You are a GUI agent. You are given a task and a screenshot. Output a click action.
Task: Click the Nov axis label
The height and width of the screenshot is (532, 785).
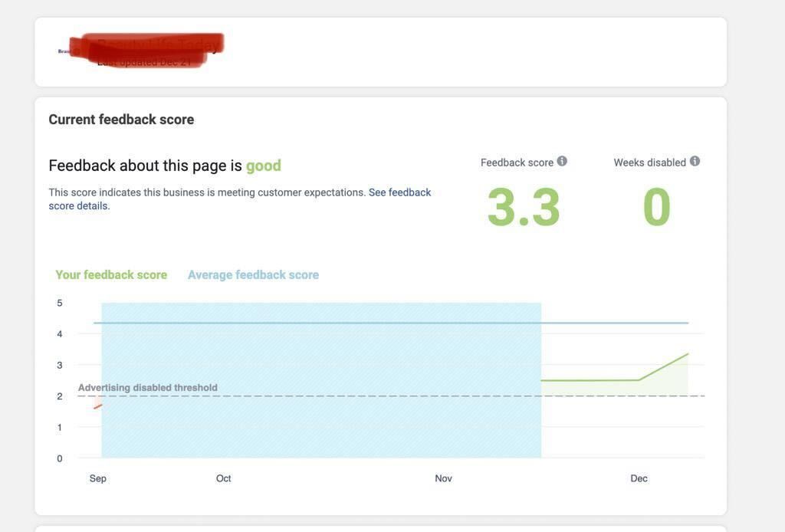click(444, 478)
